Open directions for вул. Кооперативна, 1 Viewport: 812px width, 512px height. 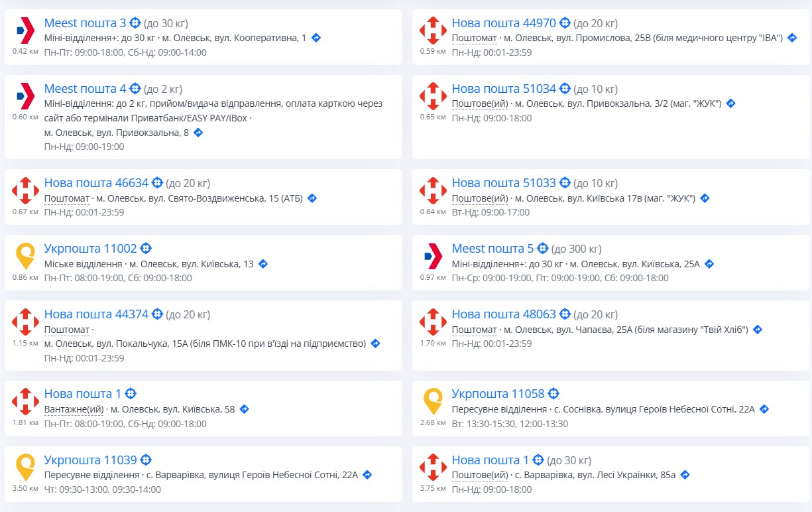pyautogui.click(x=316, y=38)
